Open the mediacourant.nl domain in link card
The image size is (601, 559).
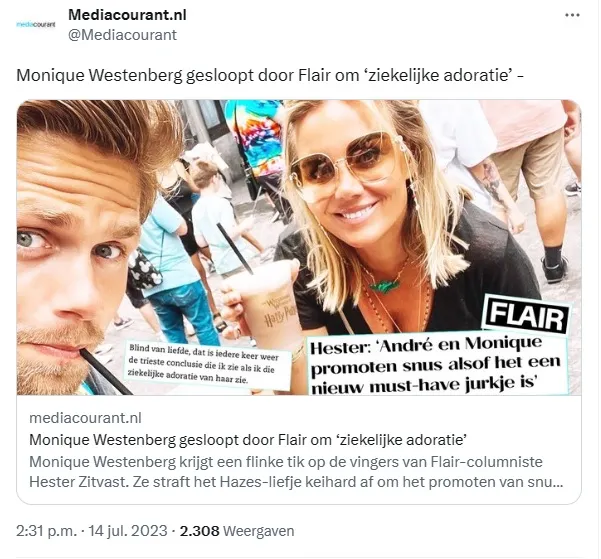85,418
